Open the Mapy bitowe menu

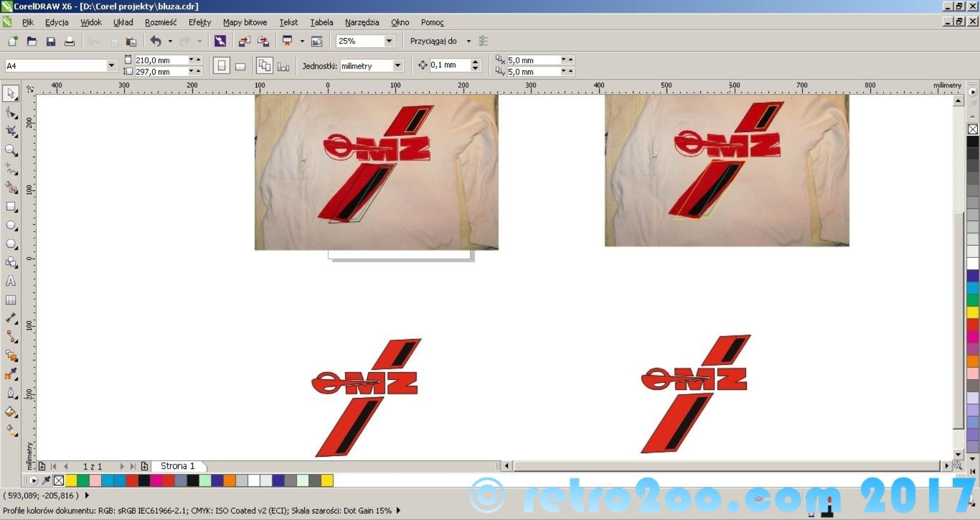click(244, 22)
